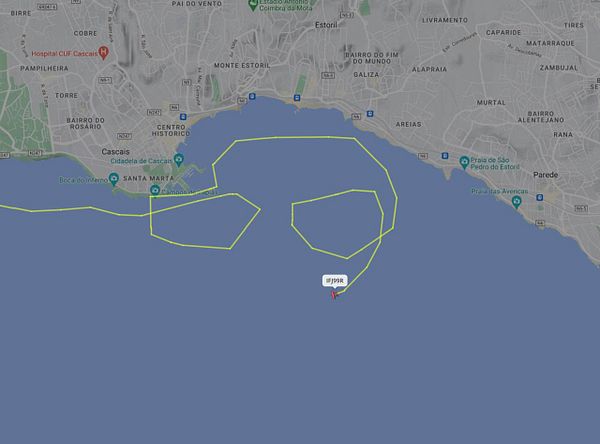Click the train station icon near Areias
Image resolution: width=600 pixels, height=444 pixels.
(x=370, y=114)
